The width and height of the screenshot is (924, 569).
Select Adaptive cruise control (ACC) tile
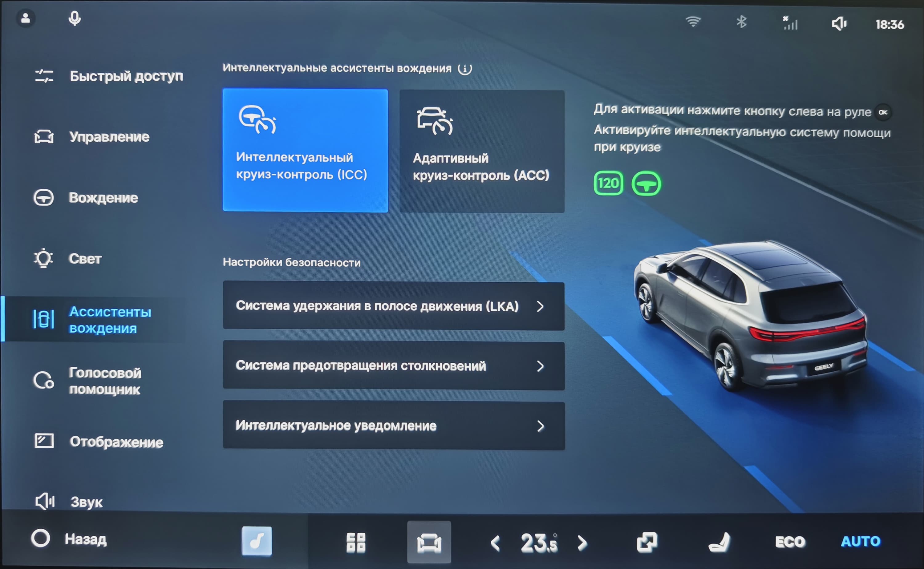482,151
